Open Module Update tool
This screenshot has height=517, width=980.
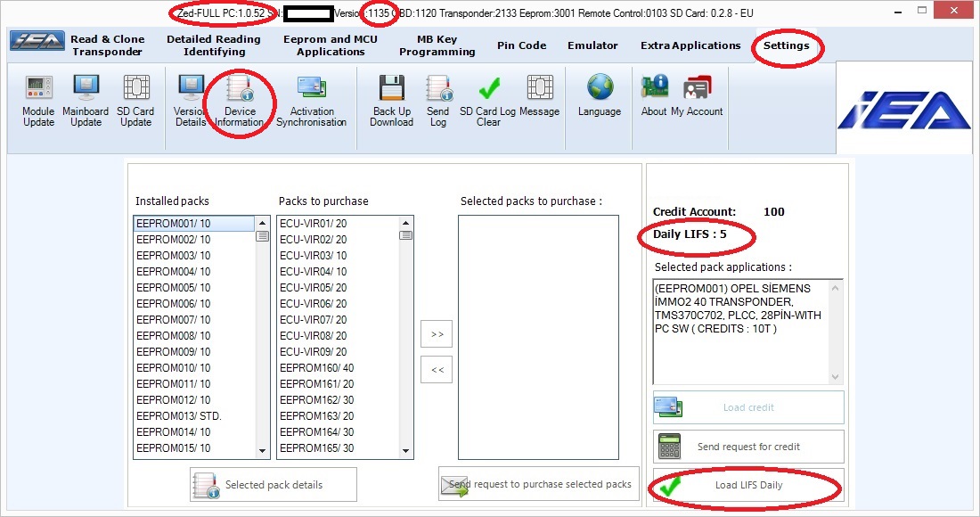coord(38,101)
